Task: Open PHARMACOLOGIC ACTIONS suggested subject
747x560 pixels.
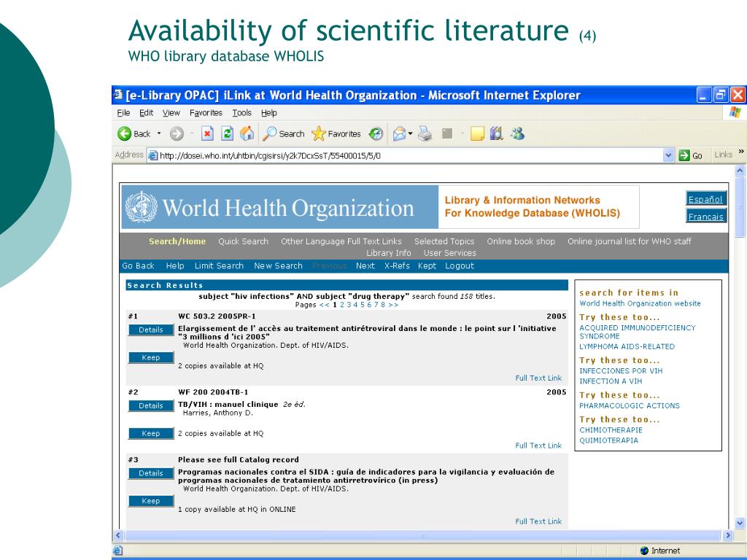Action: coord(630,405)
